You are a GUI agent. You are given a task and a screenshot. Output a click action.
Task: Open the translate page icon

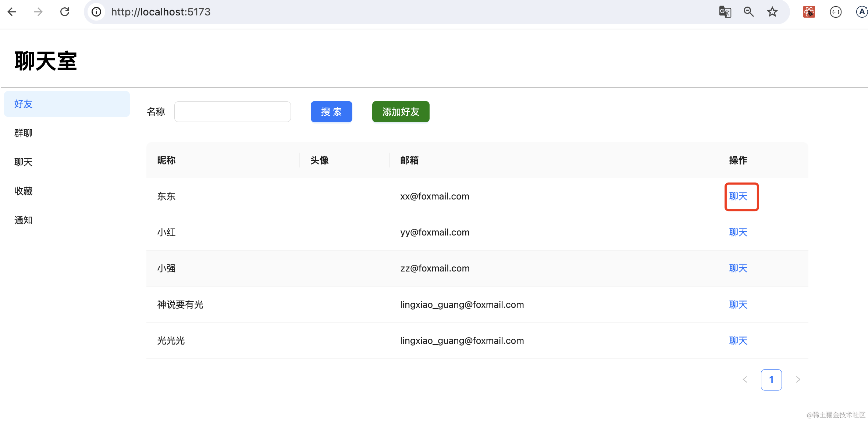coord(725,12)
